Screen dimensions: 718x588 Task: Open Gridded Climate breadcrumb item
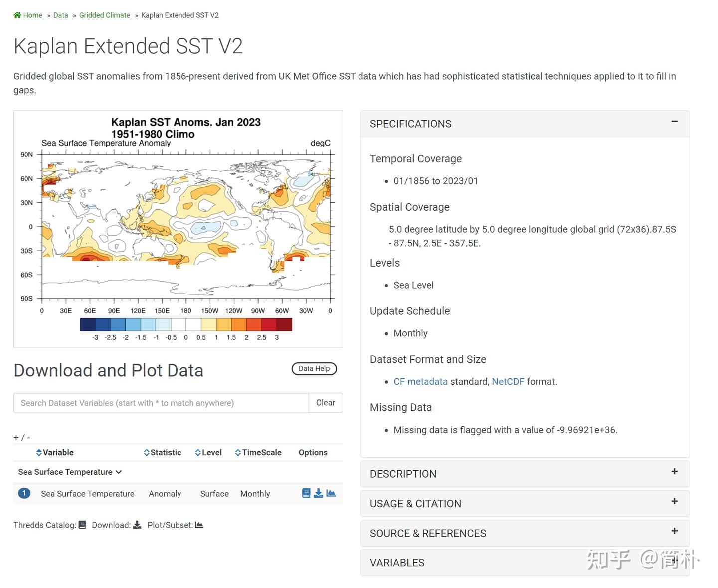(x=105, y=15)
